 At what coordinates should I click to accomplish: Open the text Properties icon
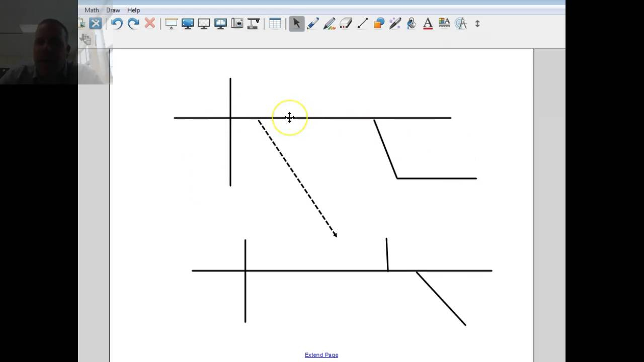[x=444, y=23]
